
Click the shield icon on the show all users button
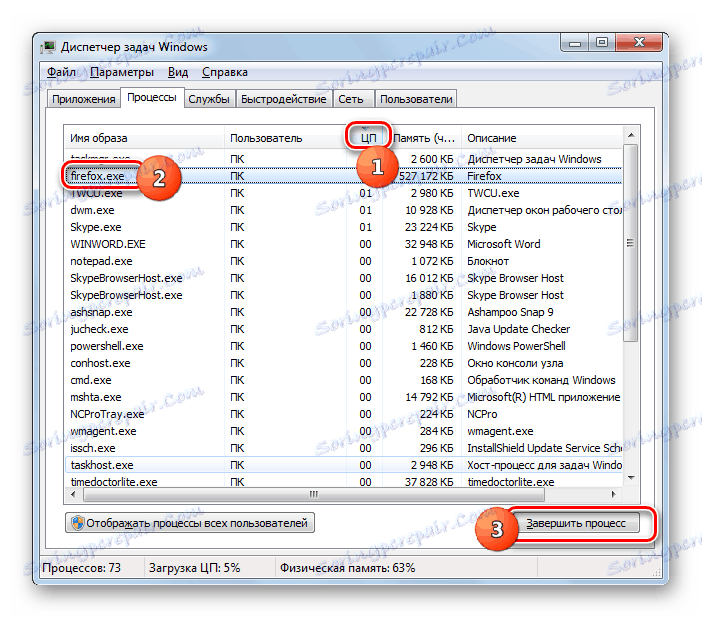[x=77, y=523]
